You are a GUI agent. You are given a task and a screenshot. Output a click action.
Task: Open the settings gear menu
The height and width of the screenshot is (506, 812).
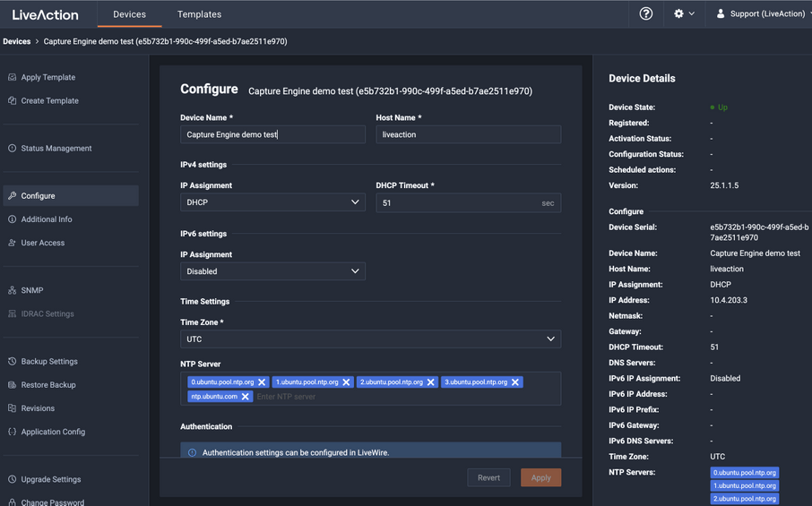(x=684, y=14)
